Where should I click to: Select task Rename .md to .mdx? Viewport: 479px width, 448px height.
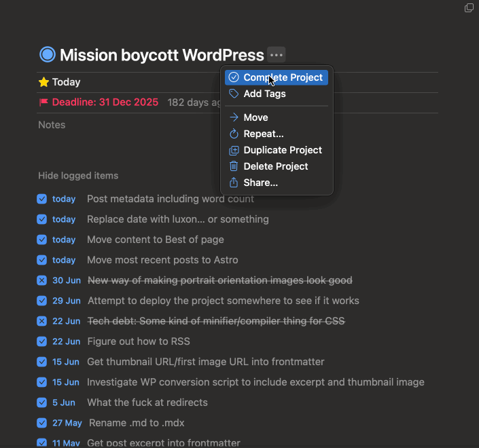click(137, 423)
